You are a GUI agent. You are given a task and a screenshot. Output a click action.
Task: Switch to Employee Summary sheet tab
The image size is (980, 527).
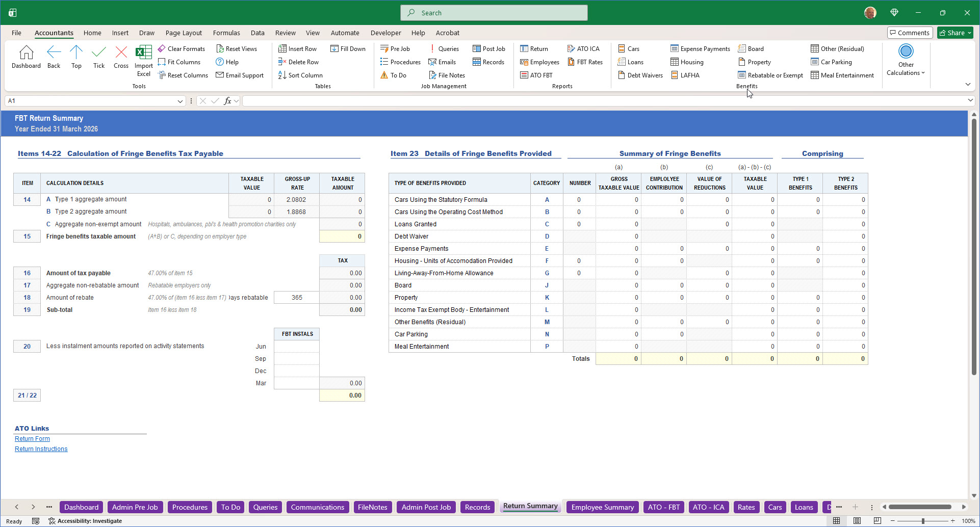coord(602,507)
